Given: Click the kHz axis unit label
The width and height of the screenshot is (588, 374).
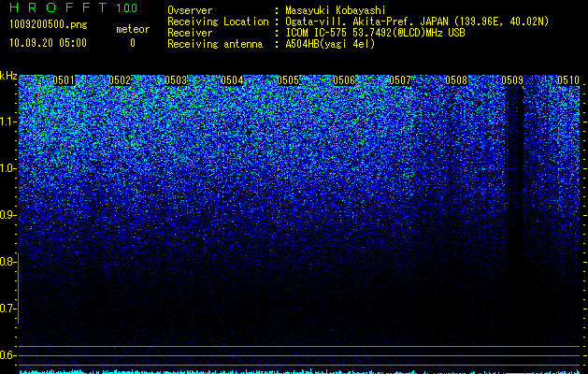Looking at the screenshot, I should point(8,76).
